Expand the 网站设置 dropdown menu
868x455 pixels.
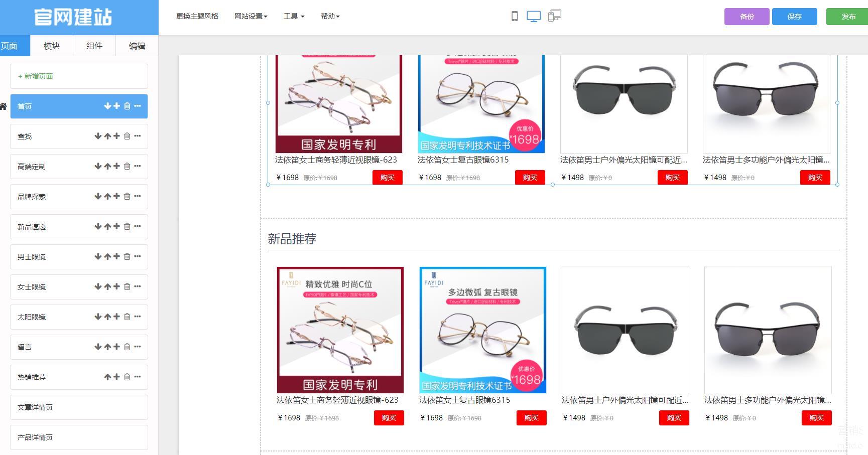[x=251, y=16]
